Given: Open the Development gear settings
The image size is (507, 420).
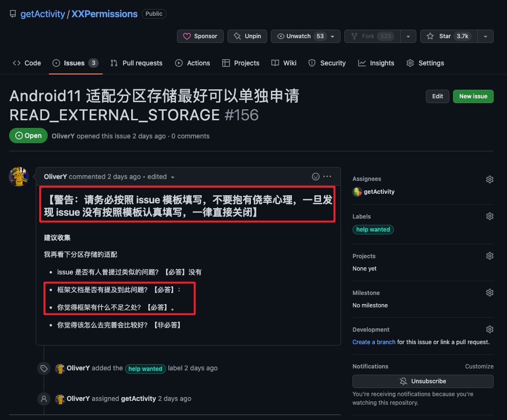Looking at the screenshot, I should point(489,329).
